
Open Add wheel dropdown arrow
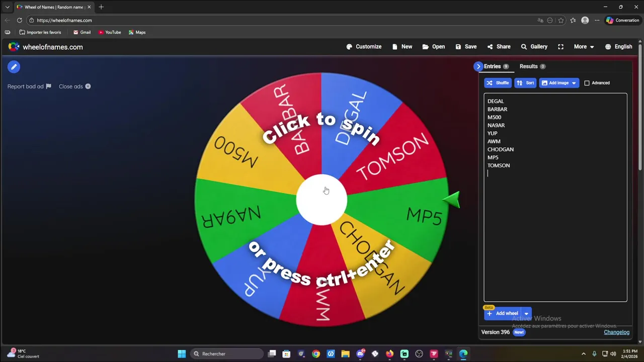526,313
